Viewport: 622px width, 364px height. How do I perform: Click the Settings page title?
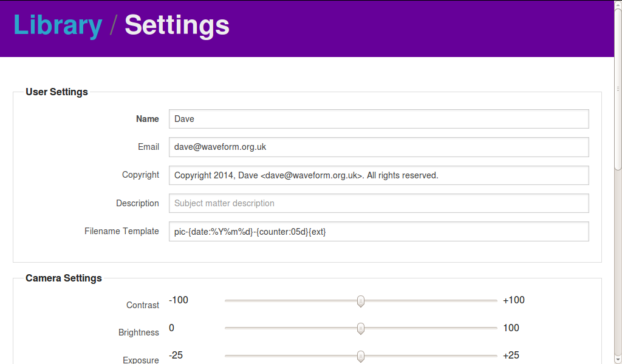[x=177, y=25]
